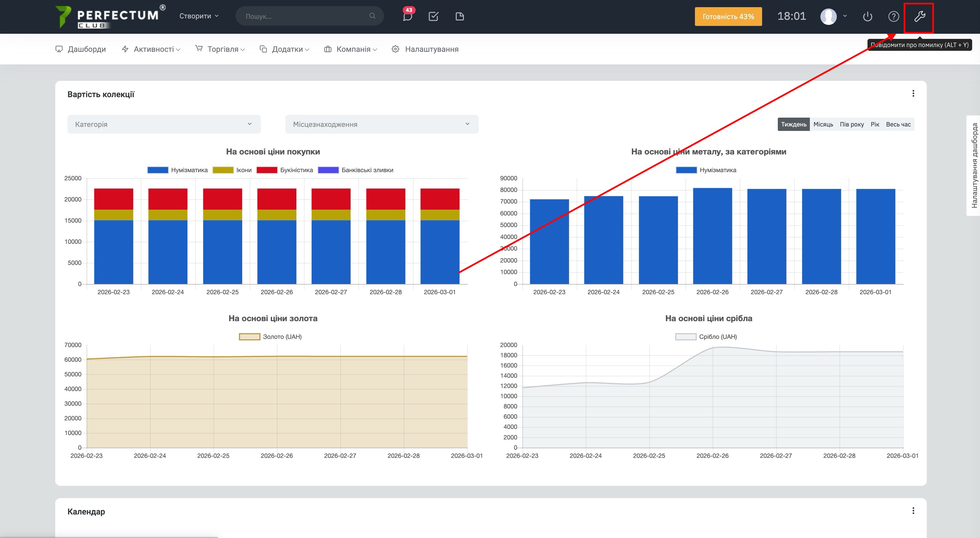Toggle Букіністика legend item in chart
Screen dimensions: 980x538
(x=296, y=170)
